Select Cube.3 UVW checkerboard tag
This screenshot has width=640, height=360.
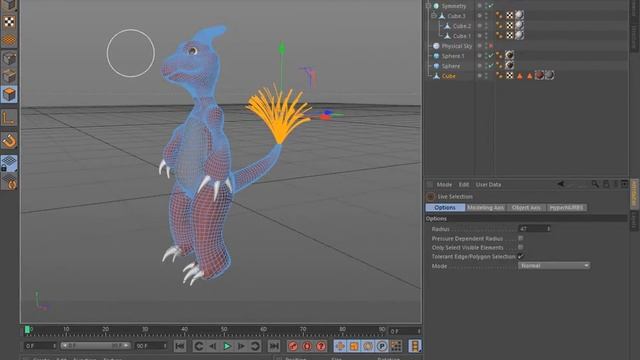pos(509,16)
